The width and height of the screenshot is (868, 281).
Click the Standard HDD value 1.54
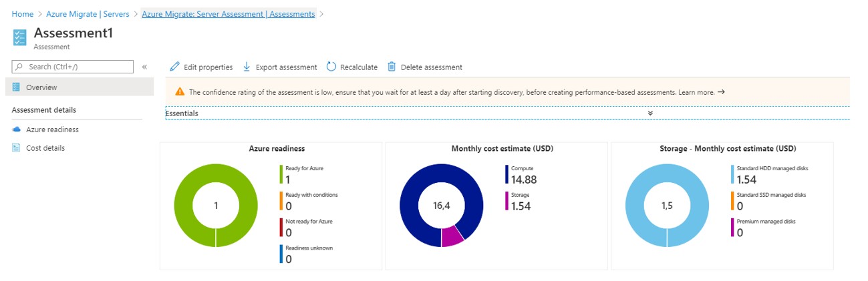coord(746,180)
